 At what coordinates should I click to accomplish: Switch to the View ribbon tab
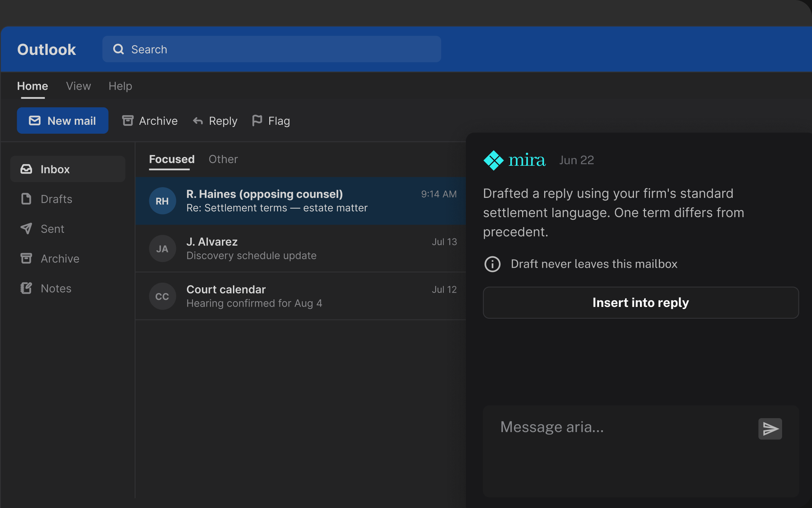tap(78, 86)
